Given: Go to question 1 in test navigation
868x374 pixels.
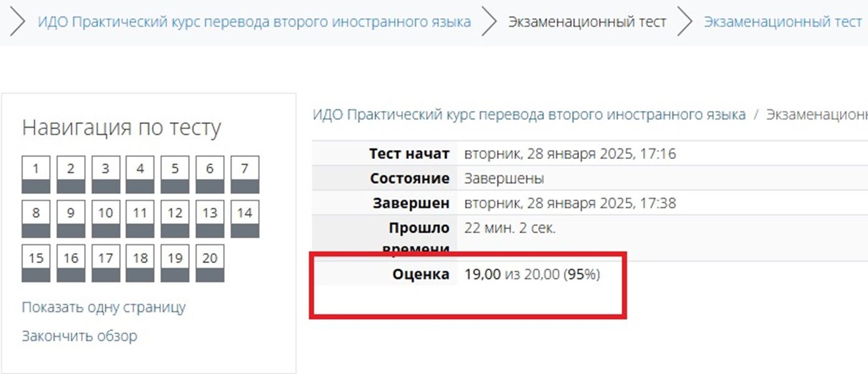Looking at the screenshot, I should [36, 175].
